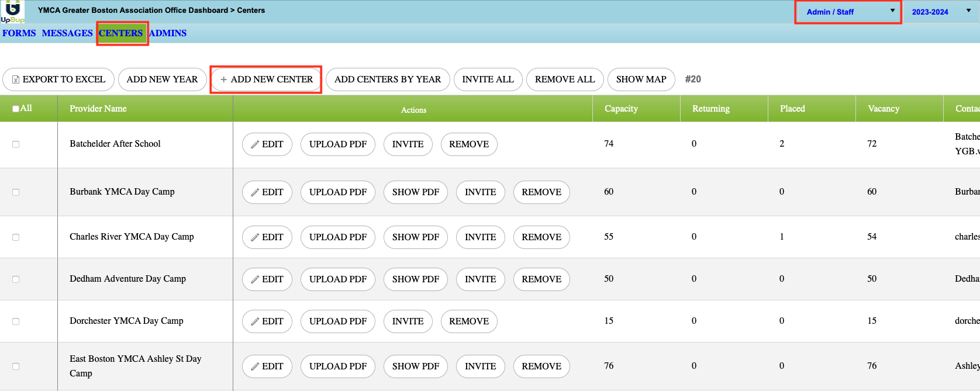Upload PDF for Burbank YMCA Day Camp
The height and width of the screenshot is (391, 980).
(338, 192)
